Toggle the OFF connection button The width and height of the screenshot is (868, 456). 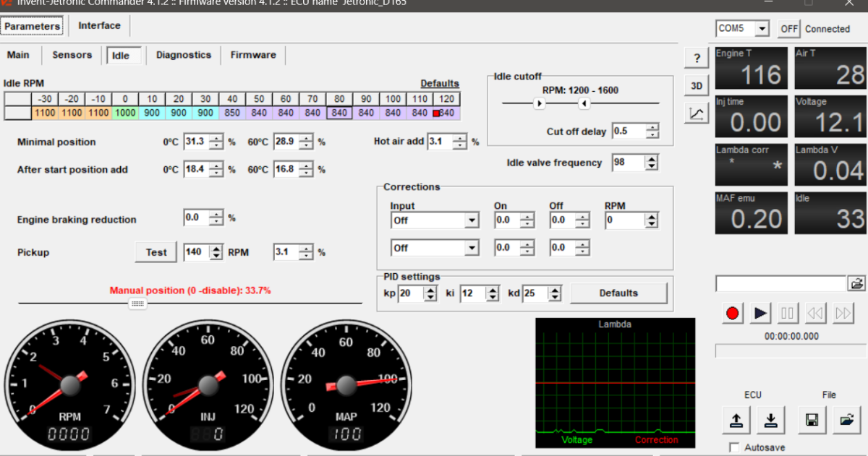[788, 29]
